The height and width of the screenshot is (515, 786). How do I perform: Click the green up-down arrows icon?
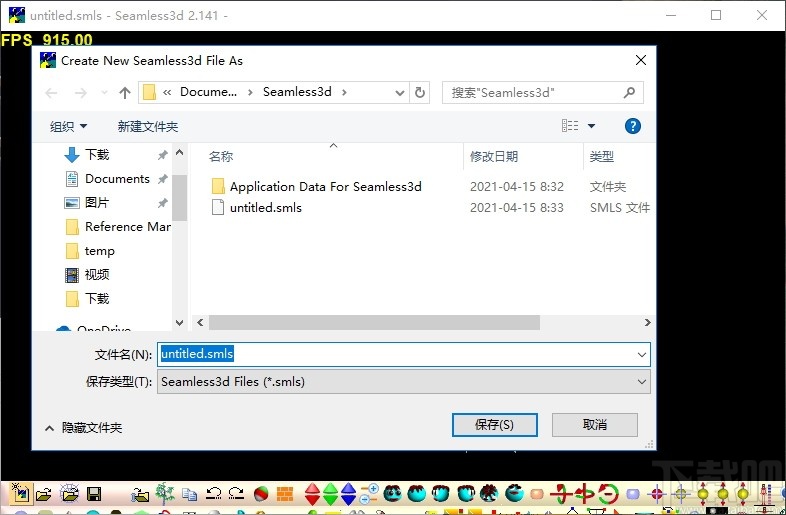330,494
